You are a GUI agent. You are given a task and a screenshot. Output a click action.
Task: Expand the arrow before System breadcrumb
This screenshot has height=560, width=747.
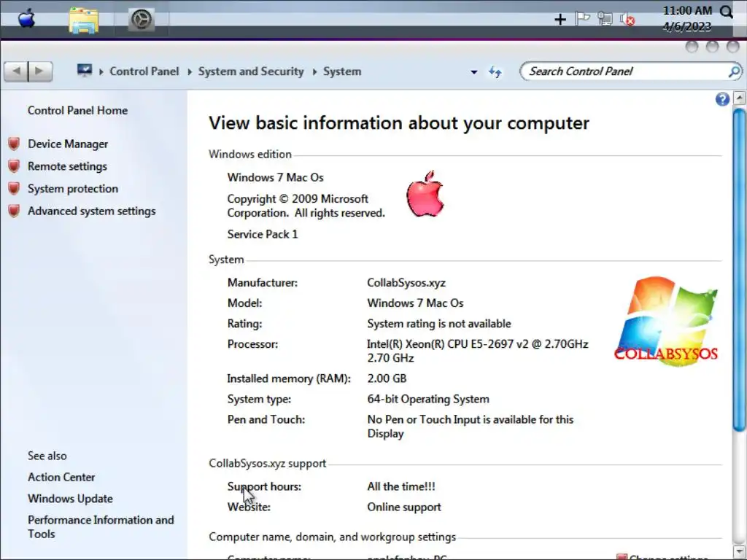point(314,72)
